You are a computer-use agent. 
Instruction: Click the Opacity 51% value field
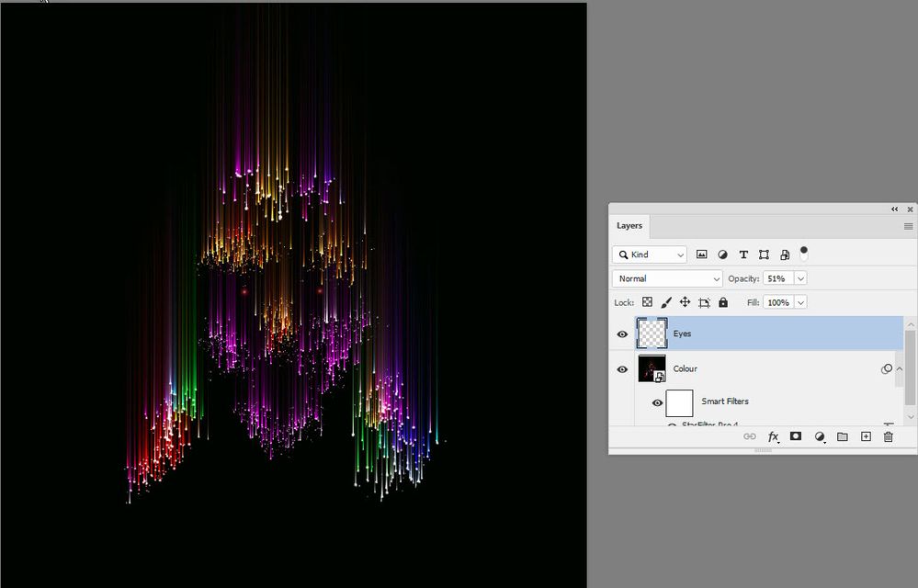pos(778,278)
